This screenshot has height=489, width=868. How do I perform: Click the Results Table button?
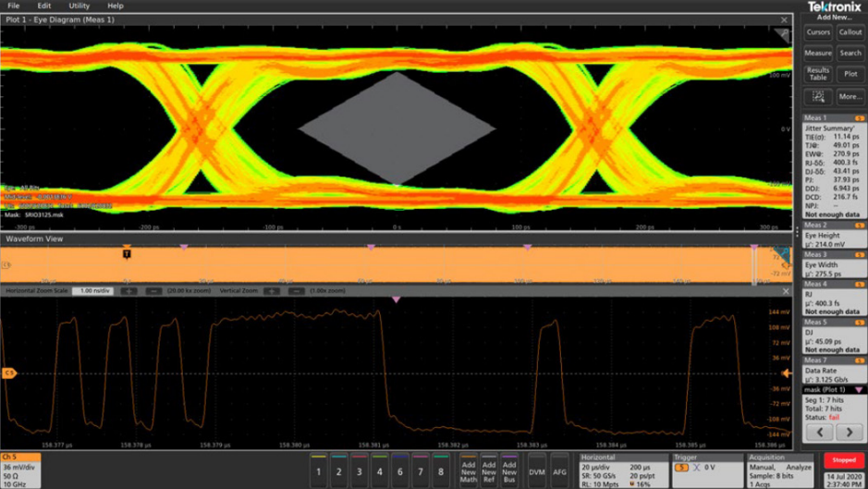[818, 74]
